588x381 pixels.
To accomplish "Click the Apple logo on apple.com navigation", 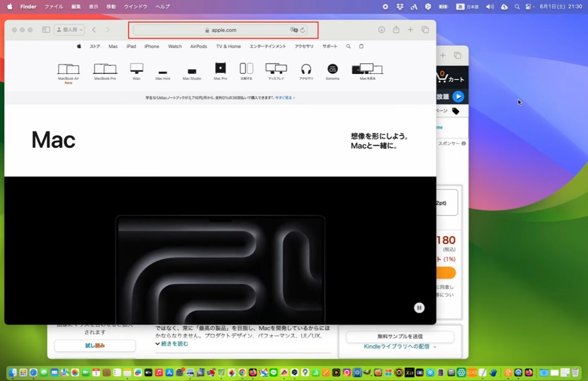I will pos(79,46).
